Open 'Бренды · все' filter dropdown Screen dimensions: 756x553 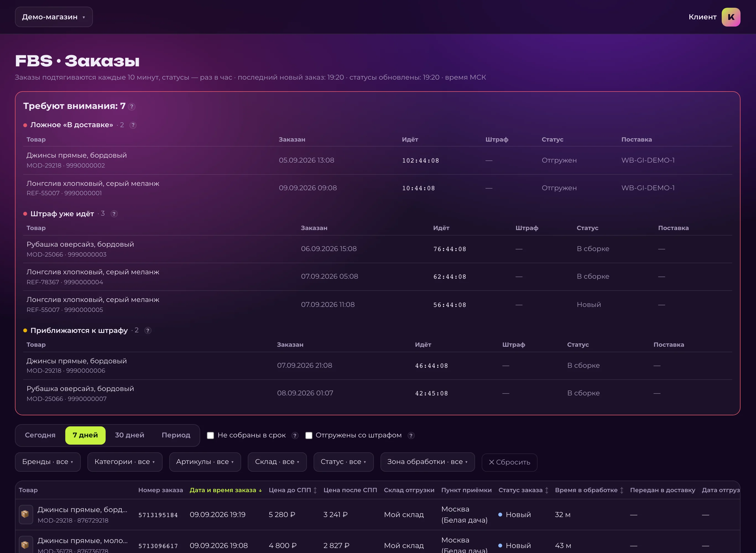(x=48, y=462)
